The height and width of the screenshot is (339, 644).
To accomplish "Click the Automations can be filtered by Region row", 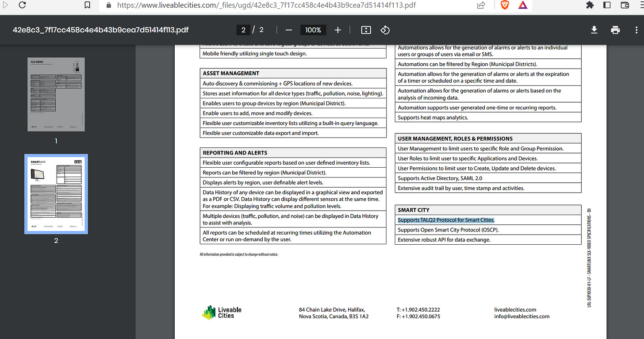I will (x=488, y=64).
